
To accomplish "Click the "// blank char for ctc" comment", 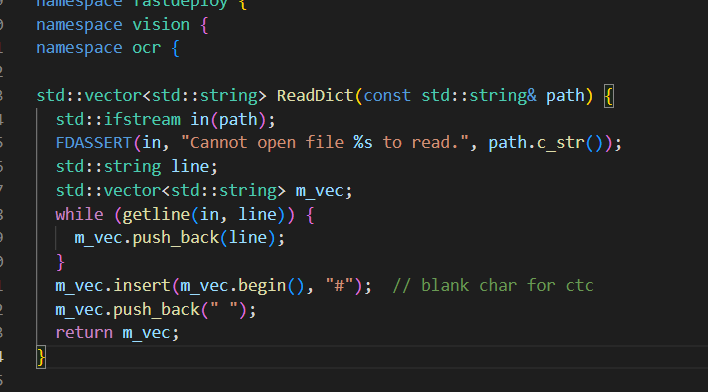I will [493, 285].
